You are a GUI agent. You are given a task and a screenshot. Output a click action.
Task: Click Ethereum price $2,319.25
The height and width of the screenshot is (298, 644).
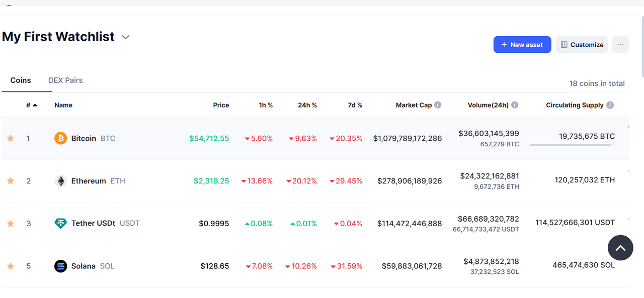click(211, 181)
